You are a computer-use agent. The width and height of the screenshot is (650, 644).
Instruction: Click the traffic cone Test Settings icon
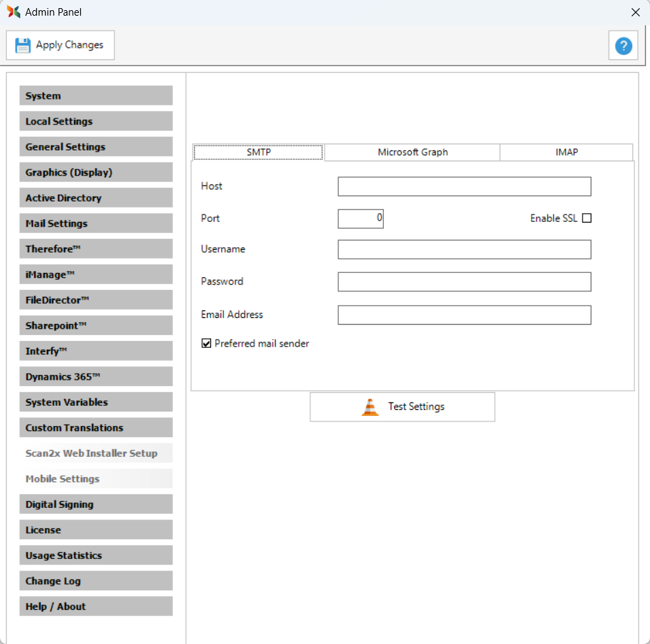click(370, 407)
